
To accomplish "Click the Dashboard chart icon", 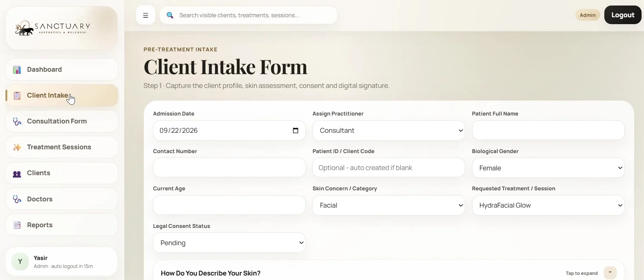I will (17, 70).
